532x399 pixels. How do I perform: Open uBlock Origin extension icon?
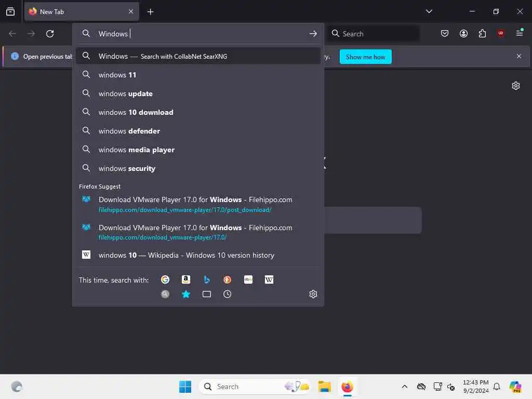[x=501, y=33]
